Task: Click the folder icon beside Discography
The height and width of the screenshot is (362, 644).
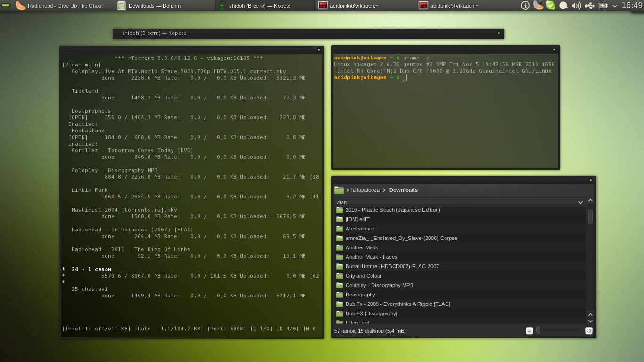Action: [x=339, y=295]
